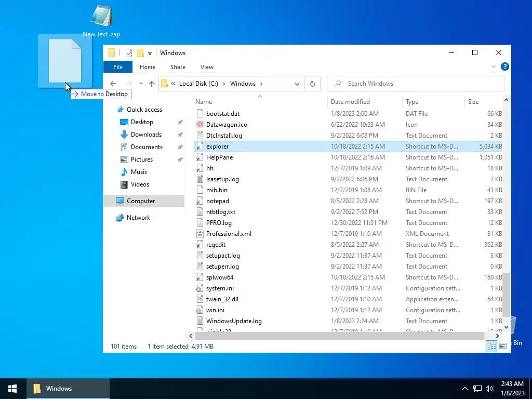Open the address bar history dropdown

click(297, 84)
